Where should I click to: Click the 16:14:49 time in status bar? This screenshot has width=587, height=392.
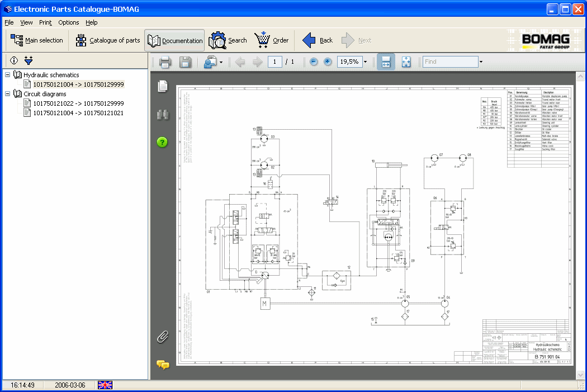[22, 385]
